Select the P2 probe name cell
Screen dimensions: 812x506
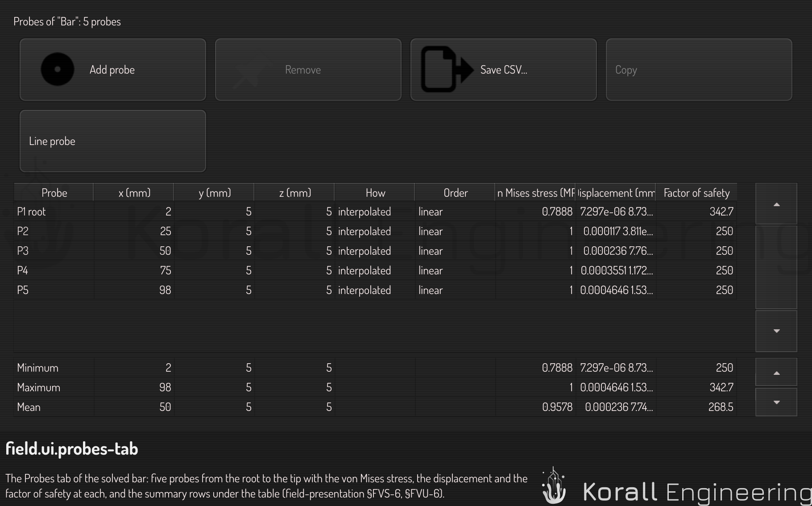click(x=54, y=231)
